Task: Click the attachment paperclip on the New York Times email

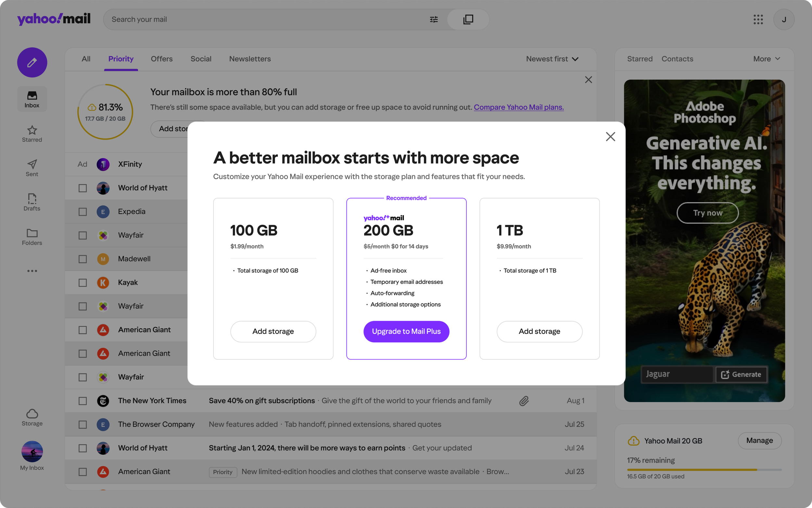Action: pos(524,400)
